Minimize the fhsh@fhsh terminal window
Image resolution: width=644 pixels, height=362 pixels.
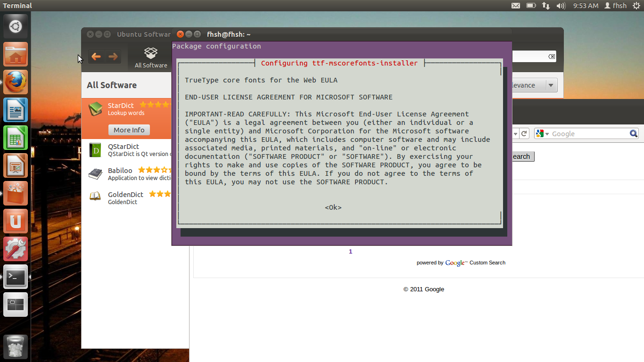[189, 34]
